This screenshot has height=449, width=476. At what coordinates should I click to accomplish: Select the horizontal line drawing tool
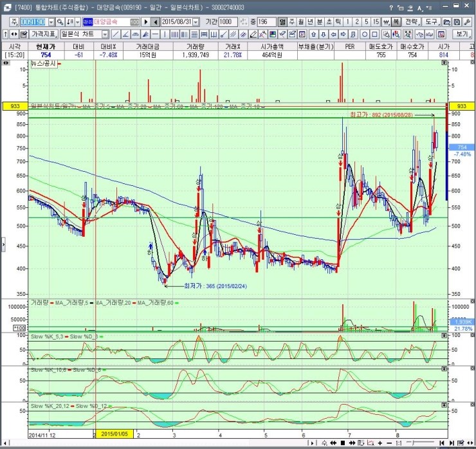[x=155, y=34]
